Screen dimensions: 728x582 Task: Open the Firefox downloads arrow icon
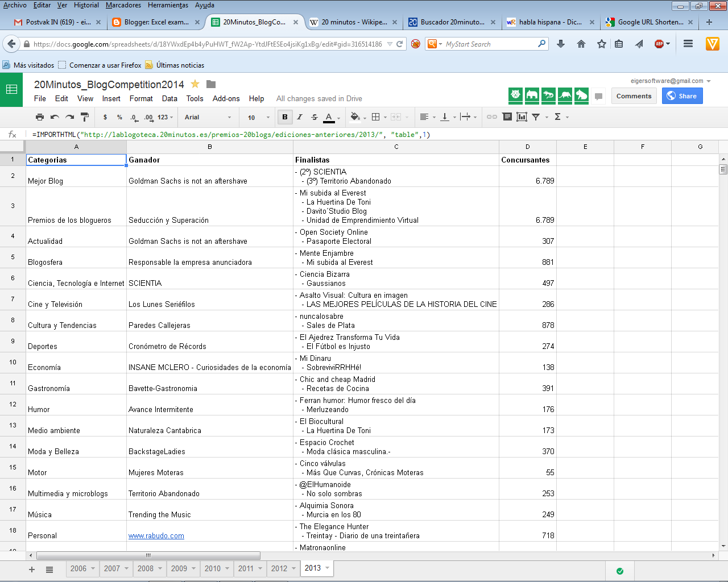(x=561, y=44)
